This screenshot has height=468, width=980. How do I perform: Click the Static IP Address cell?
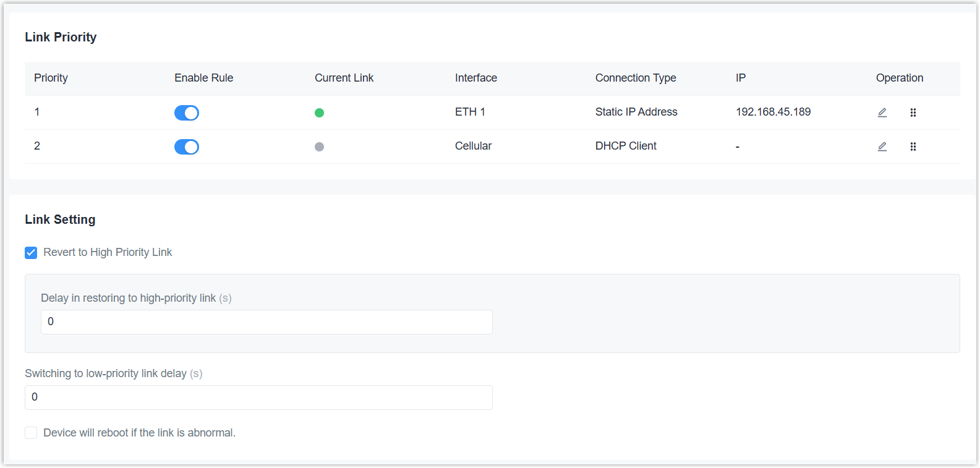[636, 112]
